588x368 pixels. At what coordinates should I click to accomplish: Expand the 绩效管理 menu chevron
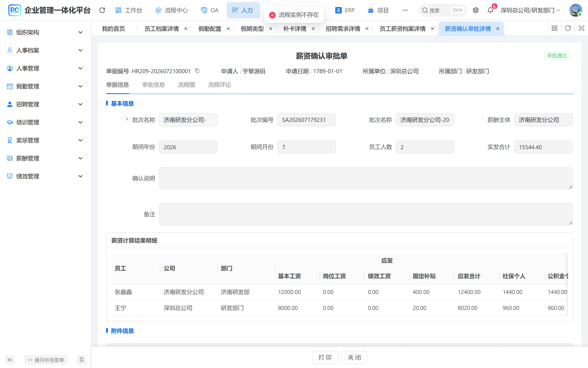(x=80, y=176)
